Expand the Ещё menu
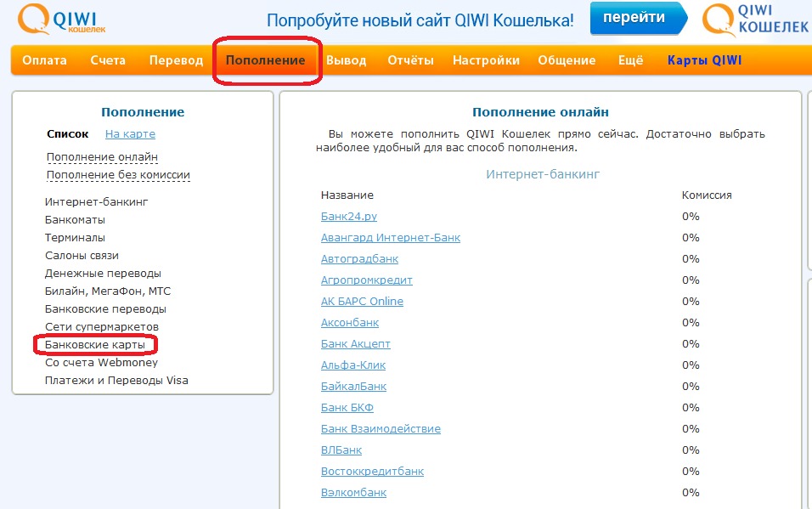This screenshot has height=509, width=812. point(631,60)
